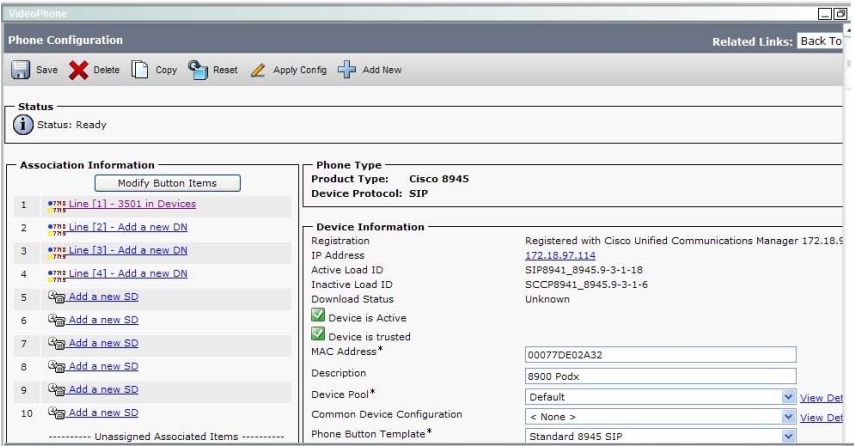Viewport: 854px width, 446px height.
Task: Click the Add New toolbar label
Action: coord(382,70)
